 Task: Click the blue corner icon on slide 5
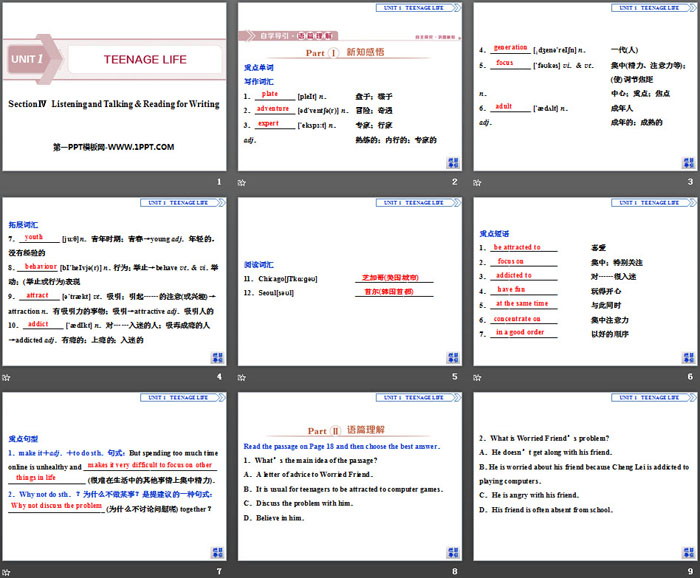click(453, 358)
